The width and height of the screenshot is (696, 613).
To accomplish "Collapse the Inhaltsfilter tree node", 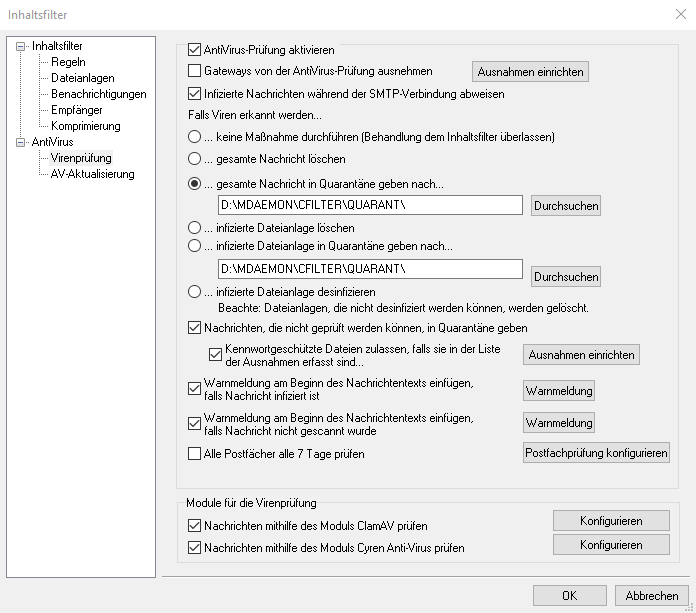I will (x=21, y=46).
